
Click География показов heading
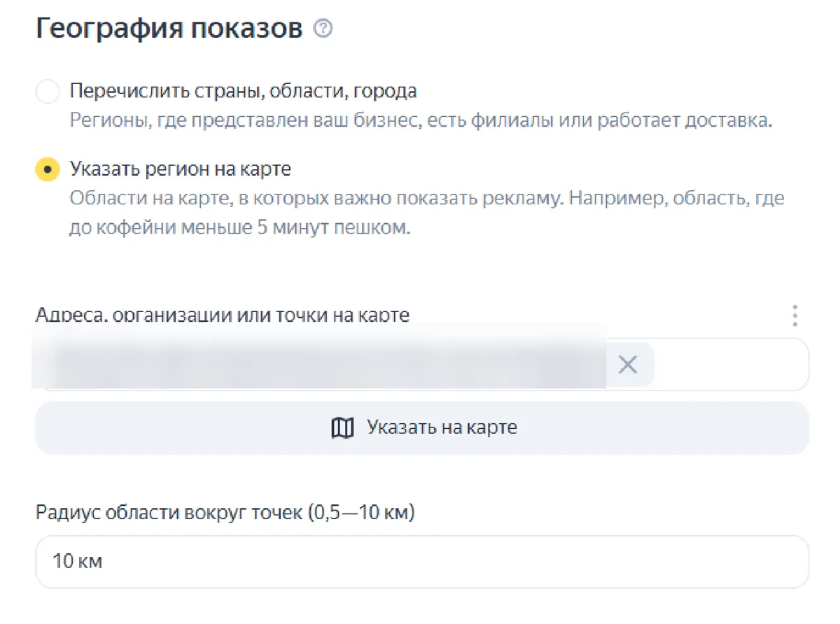[x=169, y=29]
